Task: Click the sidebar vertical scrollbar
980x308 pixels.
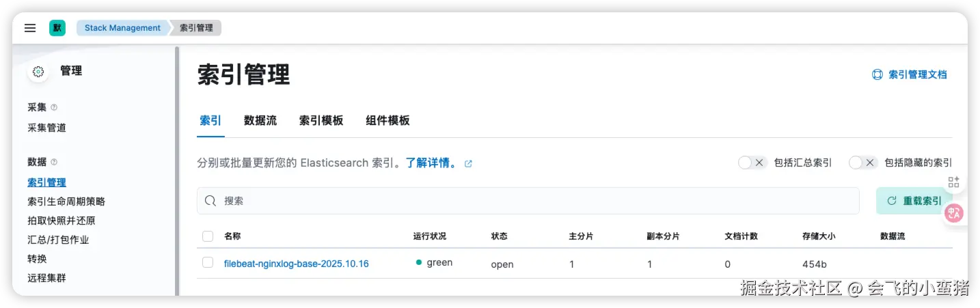Action: pyautogui.click(x=177, y=171)
